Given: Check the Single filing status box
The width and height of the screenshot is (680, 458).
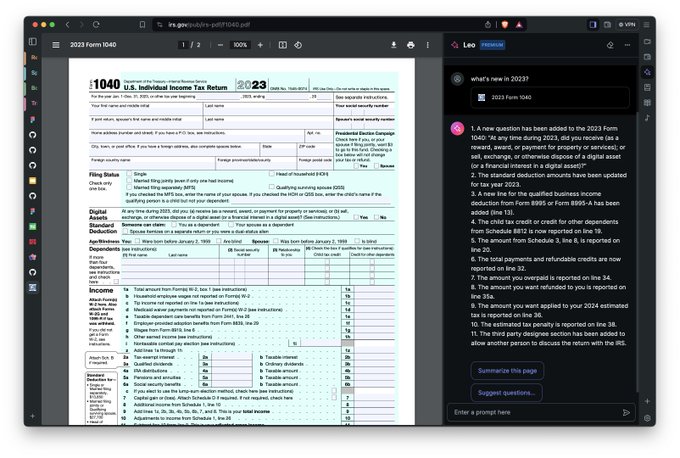Looking at the screenshot, I should click(x=129, y=173).
